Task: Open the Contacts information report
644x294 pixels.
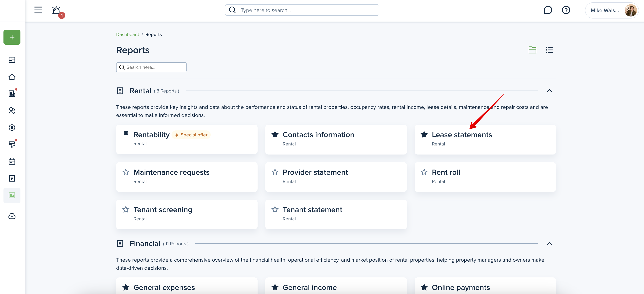Action: pos(336,139)
